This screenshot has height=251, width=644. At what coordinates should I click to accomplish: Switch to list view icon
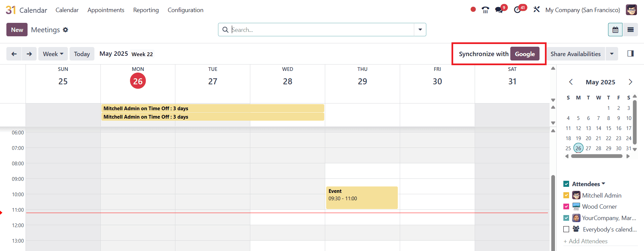coord(630,30)
